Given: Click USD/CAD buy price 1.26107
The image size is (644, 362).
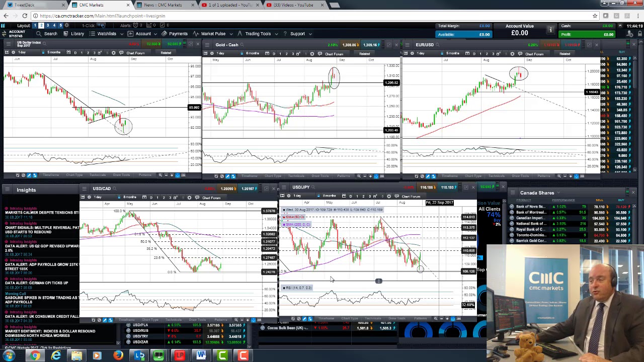Looking at the screenshot, I should coord(248,189).
